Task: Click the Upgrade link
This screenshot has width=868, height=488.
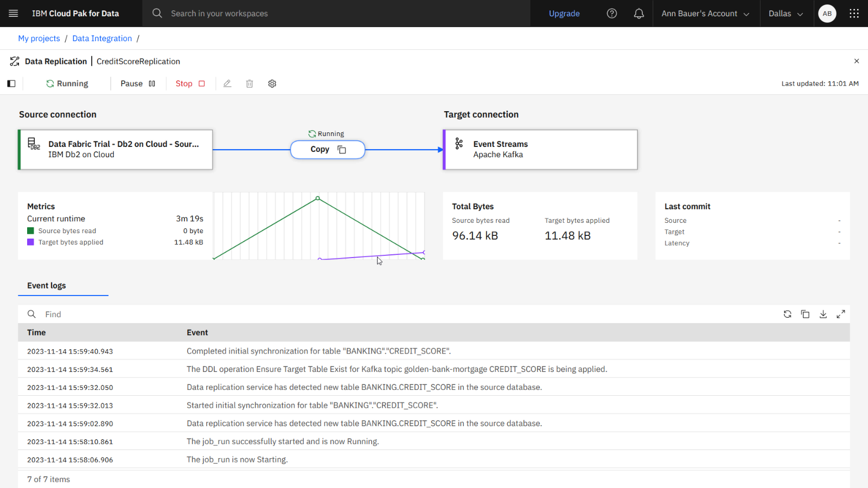Action: click(564, 14)
